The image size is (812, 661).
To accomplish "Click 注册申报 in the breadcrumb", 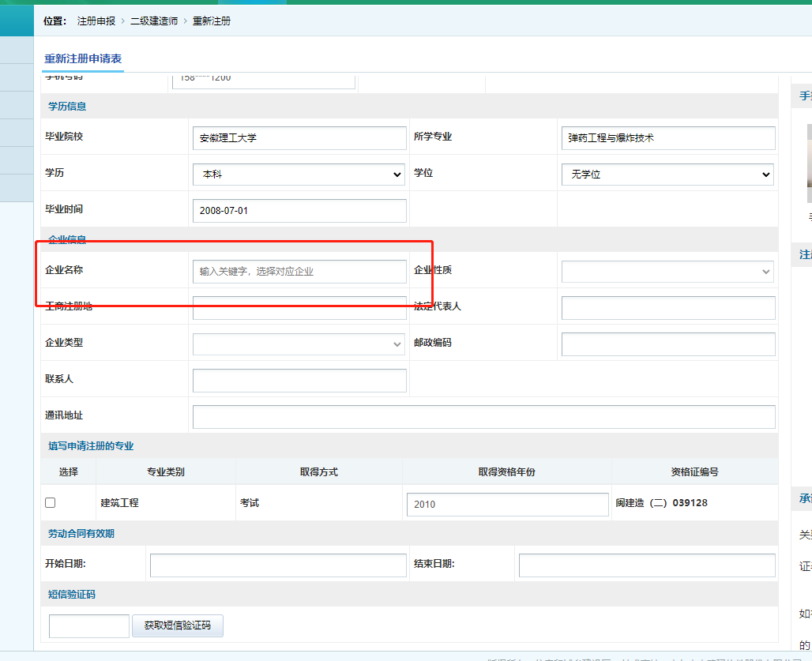I will click(96, 21).
